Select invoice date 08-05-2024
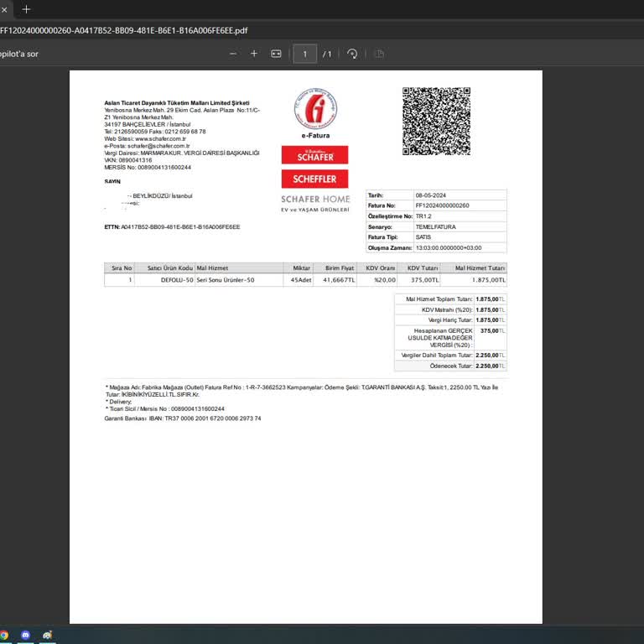 430,195
